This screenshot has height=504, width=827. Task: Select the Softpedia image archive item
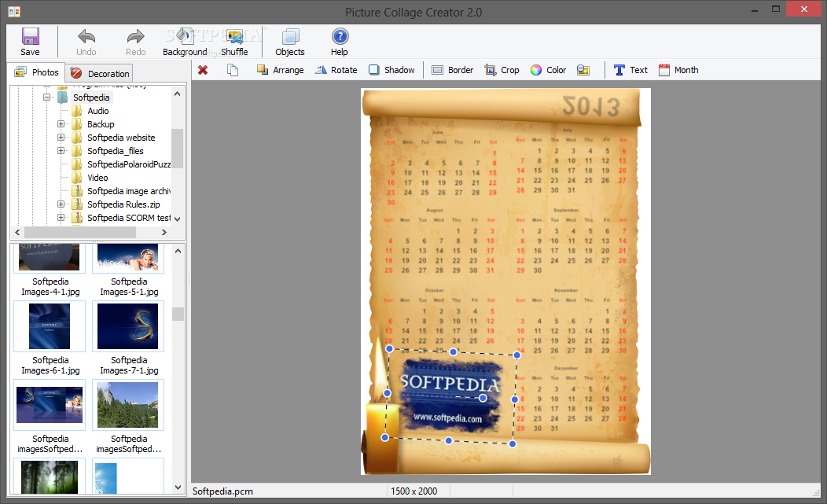click(x=129, y=191)
